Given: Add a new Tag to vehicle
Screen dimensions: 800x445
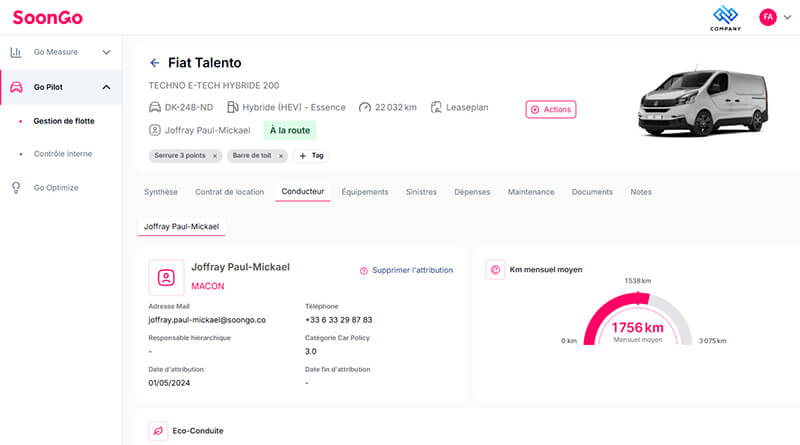Looking at the screenshot, I should tap(311, 156).
